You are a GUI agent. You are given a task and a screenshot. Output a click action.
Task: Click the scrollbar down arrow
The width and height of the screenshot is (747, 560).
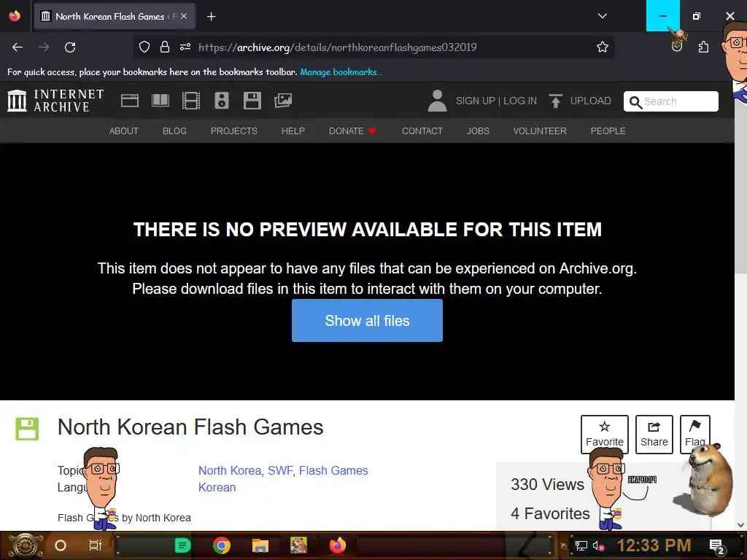click(x=741, y=524)
